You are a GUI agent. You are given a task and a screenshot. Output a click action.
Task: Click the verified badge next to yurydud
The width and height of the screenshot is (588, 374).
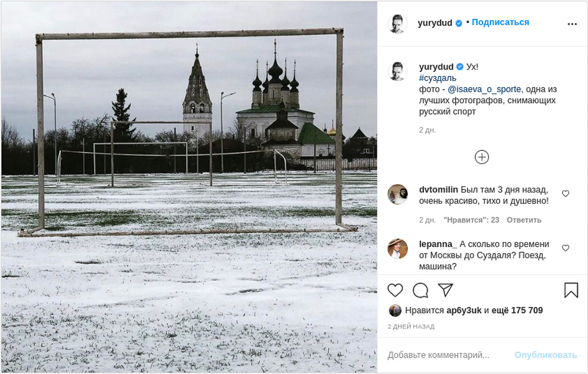459,23
